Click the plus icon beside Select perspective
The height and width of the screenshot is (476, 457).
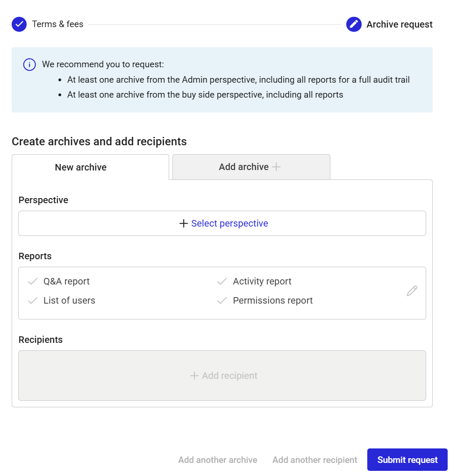(183, 223)
